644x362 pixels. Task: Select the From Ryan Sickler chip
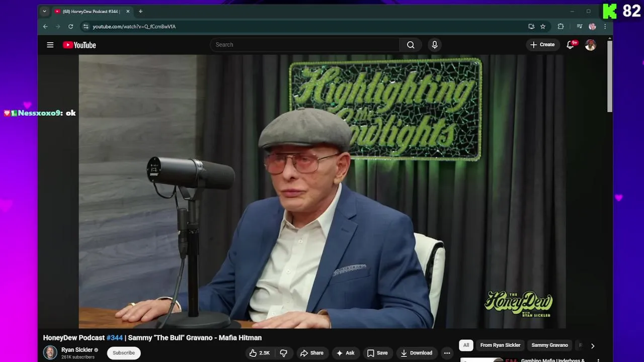[500, 345]
